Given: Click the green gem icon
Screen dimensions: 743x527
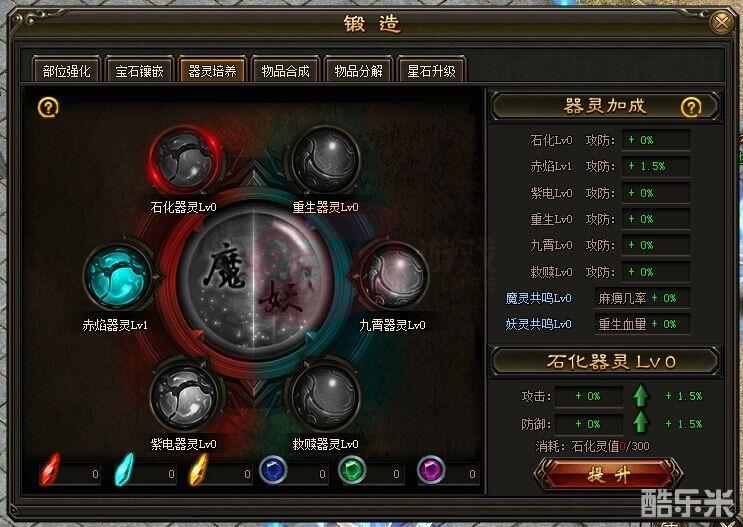Looking at the screenshot, I should pyautogui.click(x=352, y=470).
